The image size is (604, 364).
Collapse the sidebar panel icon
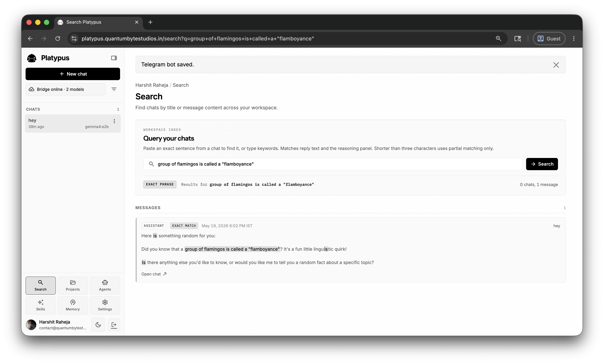point(114,58)
